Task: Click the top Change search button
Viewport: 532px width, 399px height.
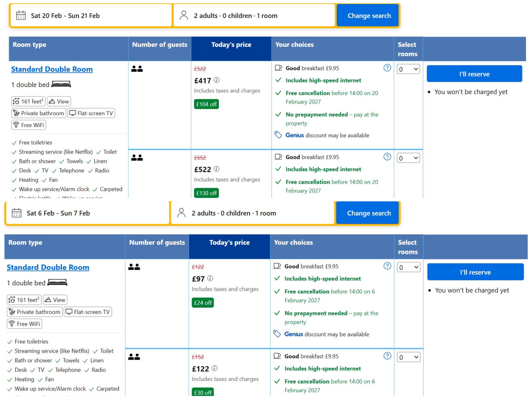Action: (x=368, y=15)
